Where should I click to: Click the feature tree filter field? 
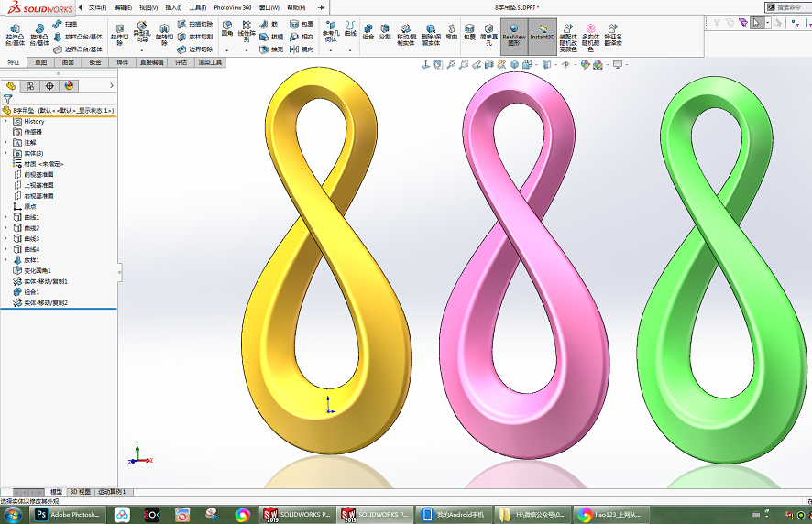point(59,98)
